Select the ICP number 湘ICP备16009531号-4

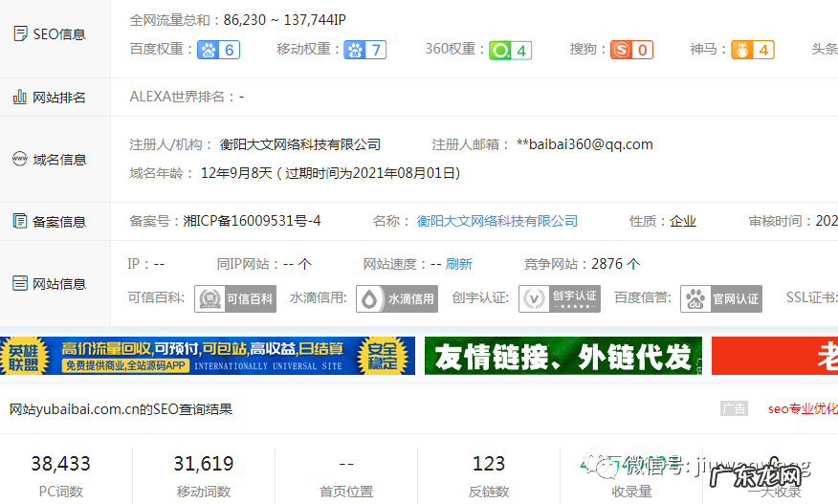[x=252, y=221]
